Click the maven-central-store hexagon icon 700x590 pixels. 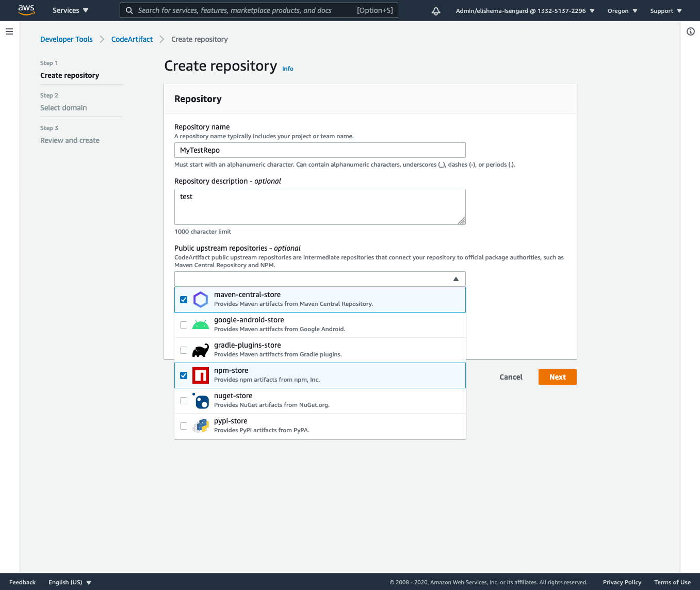(x=201, y=300)
